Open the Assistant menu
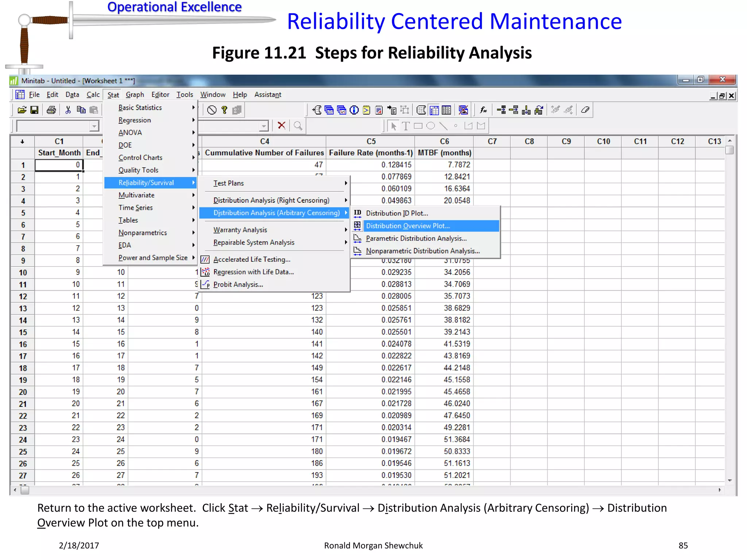 tap(268, 95)
